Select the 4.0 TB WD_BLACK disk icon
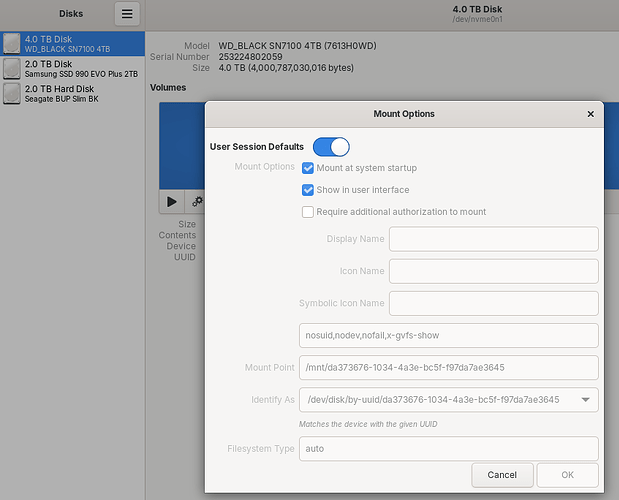The image size is (619, 500). point(12,43)
